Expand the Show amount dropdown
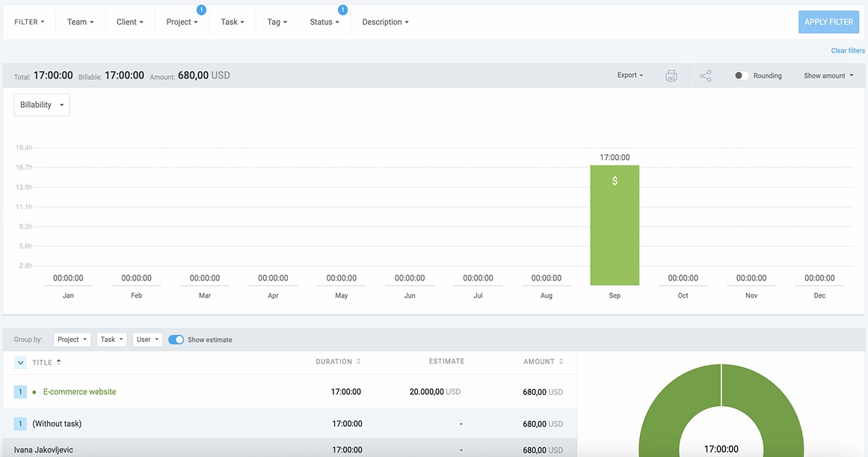 pos(828,76)
